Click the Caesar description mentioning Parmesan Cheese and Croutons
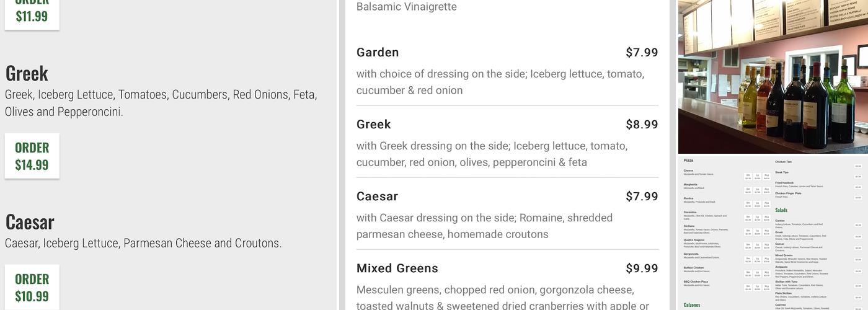 tap(143, 243)
